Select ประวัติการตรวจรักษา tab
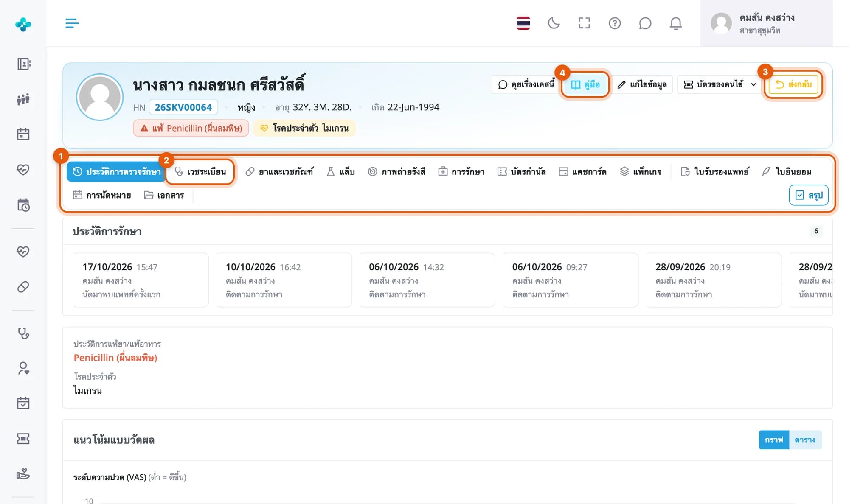Viewport: 849px width, 504px height. tap(116, 171)
